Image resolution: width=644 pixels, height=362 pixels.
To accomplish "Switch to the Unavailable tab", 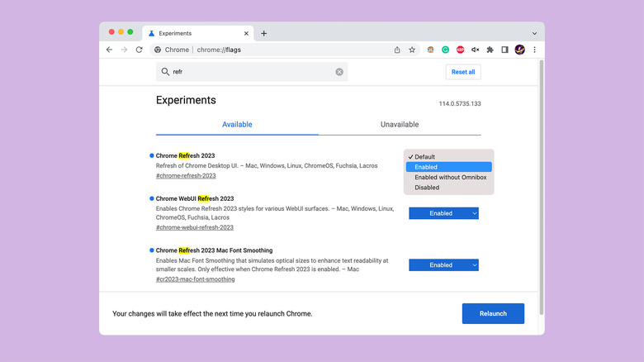I will (x=400, y=125).
